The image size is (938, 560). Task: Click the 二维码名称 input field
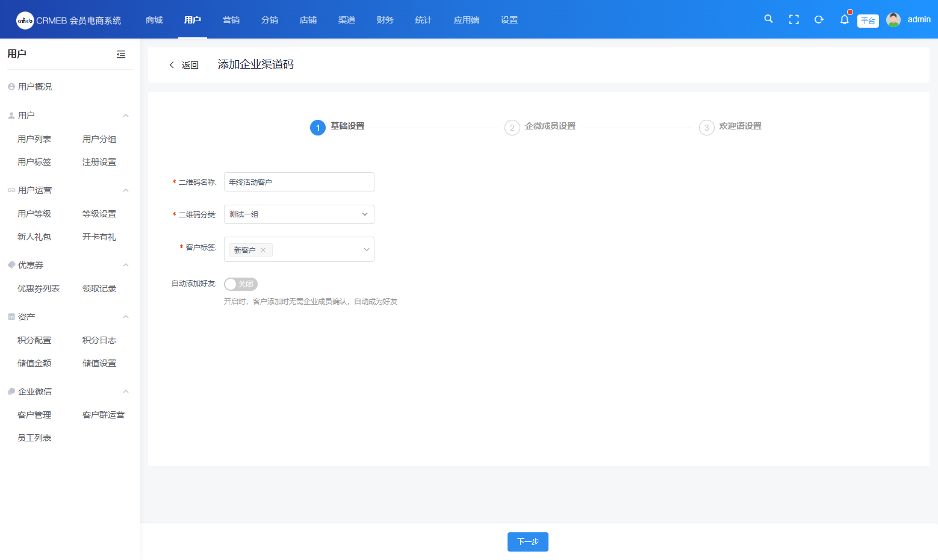pos(299,182)
